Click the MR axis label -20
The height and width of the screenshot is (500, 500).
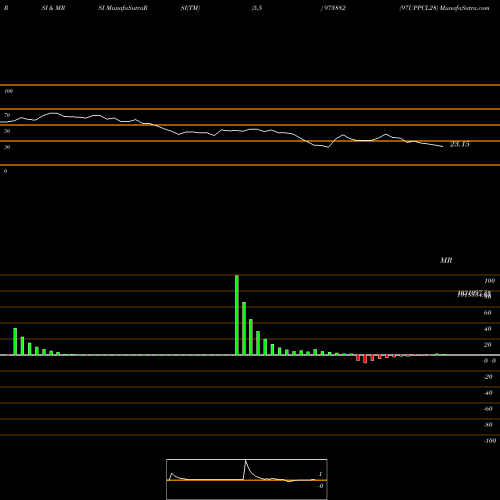point(488,377)
